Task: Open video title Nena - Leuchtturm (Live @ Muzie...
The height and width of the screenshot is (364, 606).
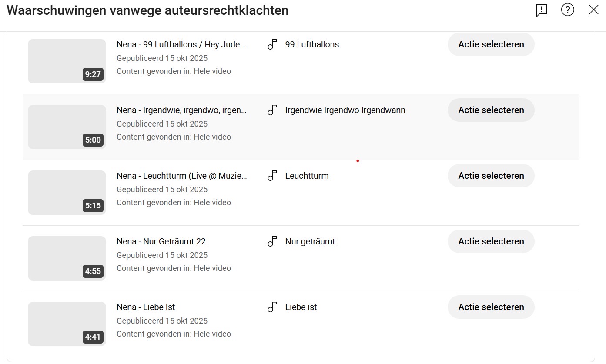Action: tap(182, 176)
